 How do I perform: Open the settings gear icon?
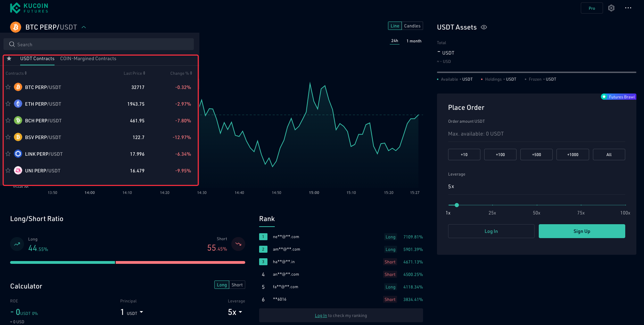coord(611,8)
